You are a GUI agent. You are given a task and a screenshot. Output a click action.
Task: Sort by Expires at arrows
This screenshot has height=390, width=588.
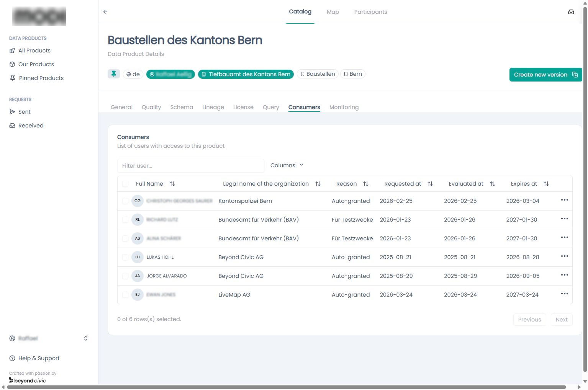click(546, 184)
